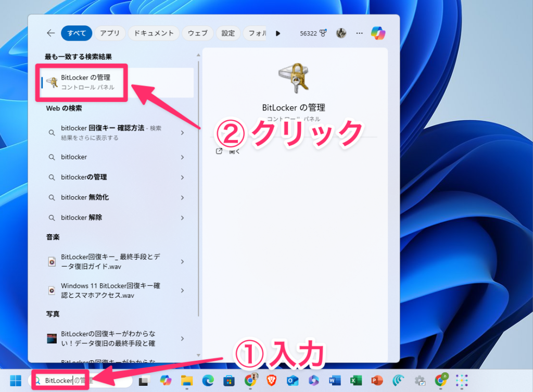Open the BitLocker の管理 search result
This screenshot has width=533, height=392.
click(85, 82)
